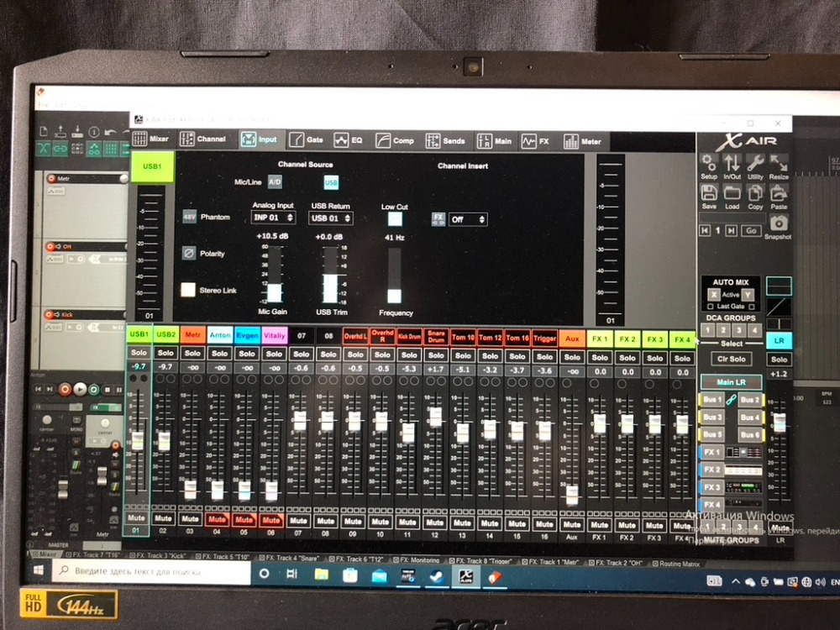Viewport: 840px width, 630px height.
Task: Select A/D Mic/Line channel source
Action: click(x=275, y=182)
